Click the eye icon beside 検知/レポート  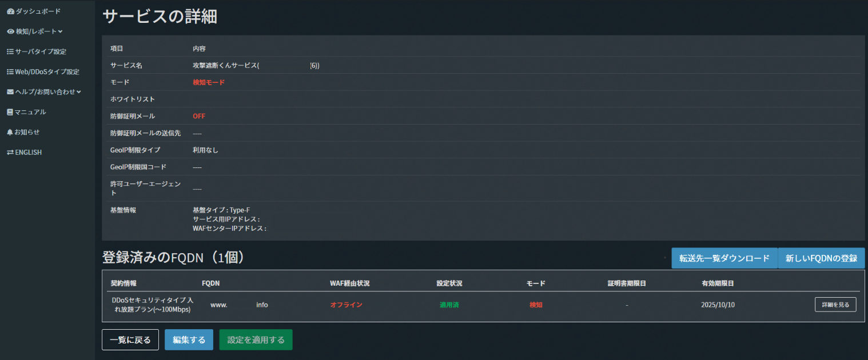(10, 31)
